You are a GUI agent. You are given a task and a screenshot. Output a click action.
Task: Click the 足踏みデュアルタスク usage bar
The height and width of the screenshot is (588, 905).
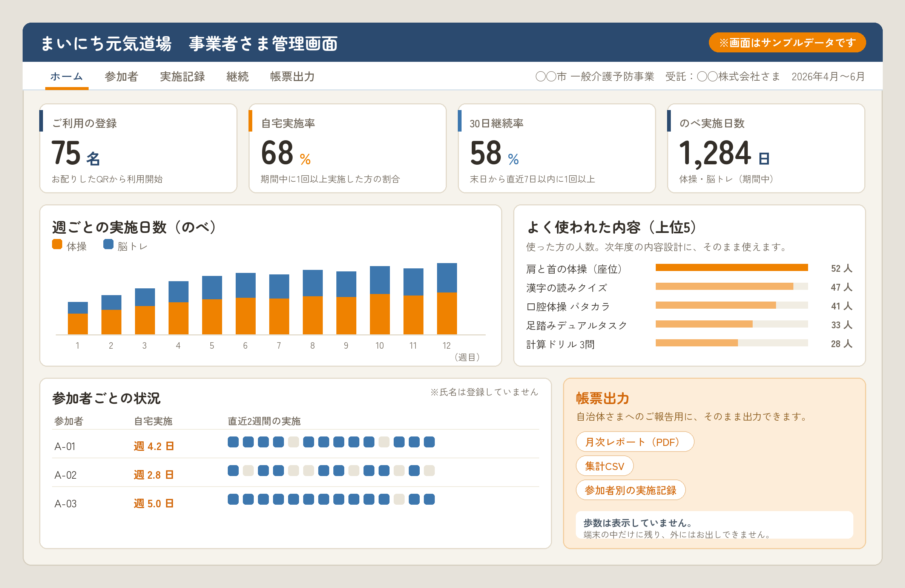coord(732,324)
